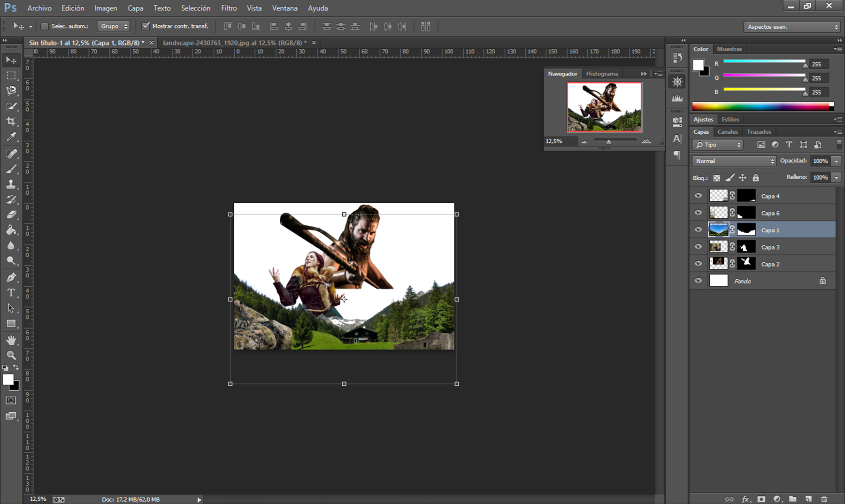Open the Imagen menu
Viewport: 845px width, 504px height.
(x=106, y=8)
